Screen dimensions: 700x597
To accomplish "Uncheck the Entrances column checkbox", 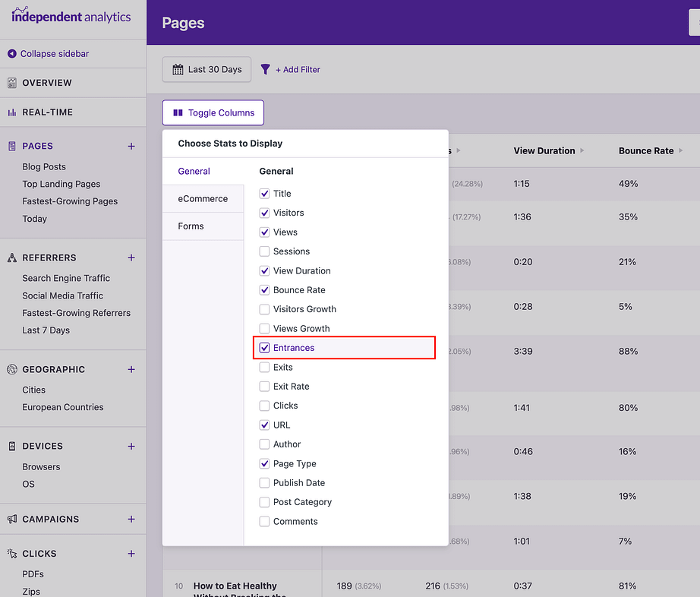I will (x=264, y=348).
